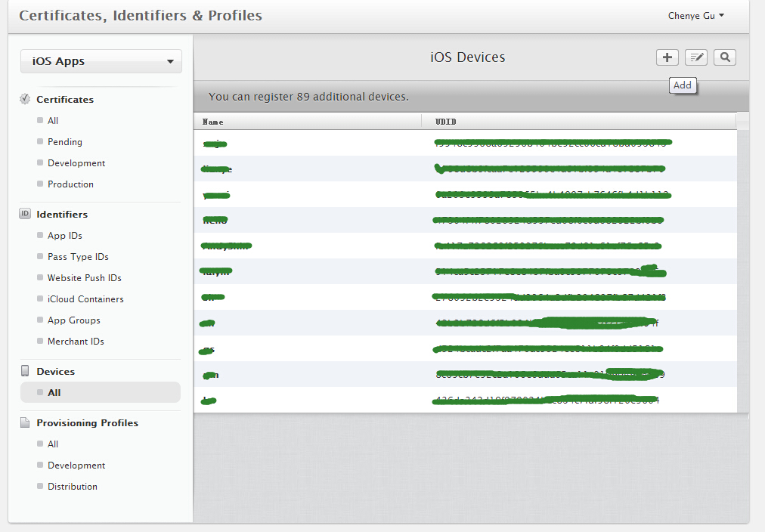Click Certificates, Identifiers & Profiles header title
Viewport: 765px width, 532px height.
pyautogui.click(x=141, y=16)
